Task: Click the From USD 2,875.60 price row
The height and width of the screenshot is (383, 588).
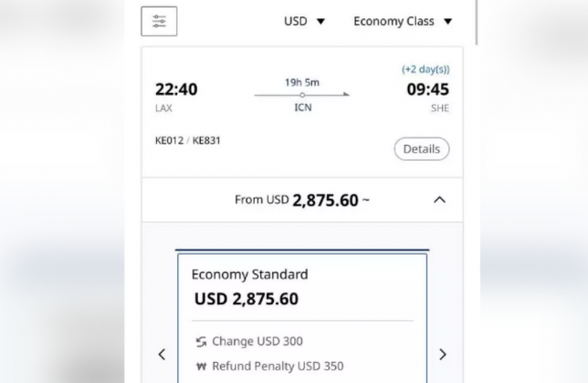Action: click(x=302, y=200)
